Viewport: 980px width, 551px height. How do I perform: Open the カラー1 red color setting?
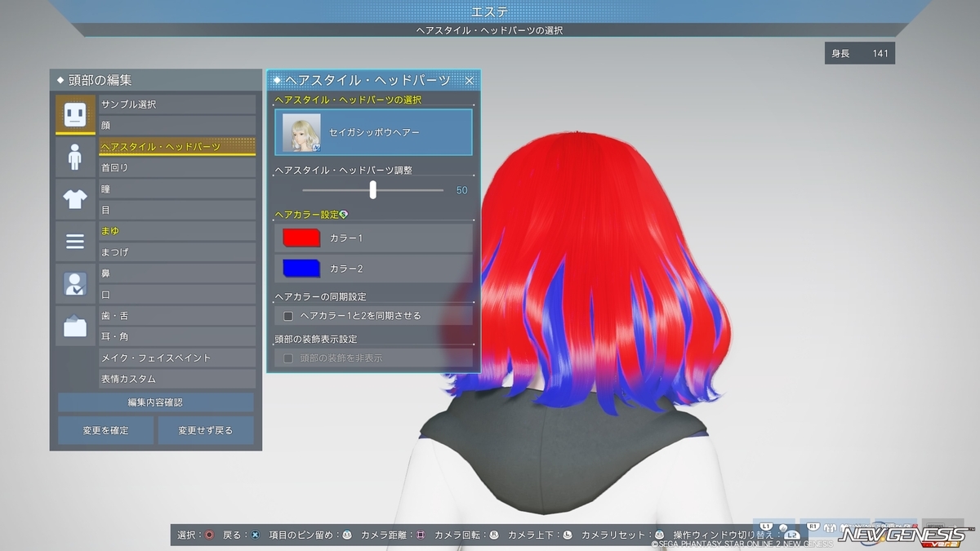pyautogui.click(x=373, y=238)
